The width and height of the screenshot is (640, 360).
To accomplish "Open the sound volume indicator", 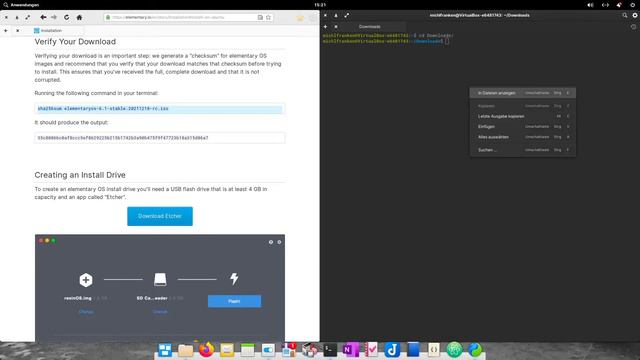I will click(590, 5).
